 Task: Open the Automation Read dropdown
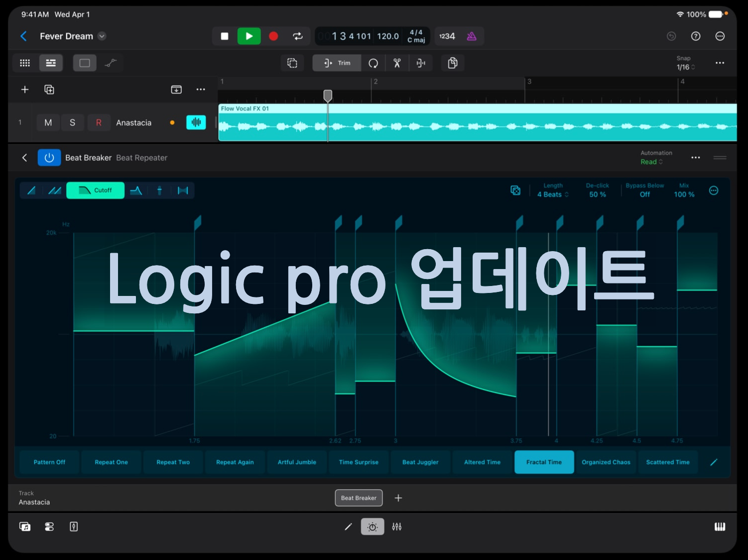pyautogui.click(x=656, y=157)
